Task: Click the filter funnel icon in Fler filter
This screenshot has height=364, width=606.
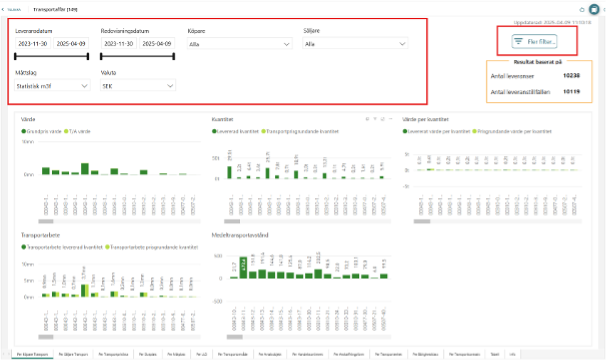Action: tap(518, 41)
